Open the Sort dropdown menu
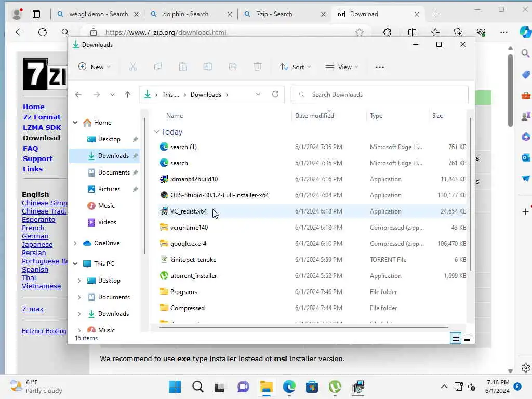 (x=295, y=67)
